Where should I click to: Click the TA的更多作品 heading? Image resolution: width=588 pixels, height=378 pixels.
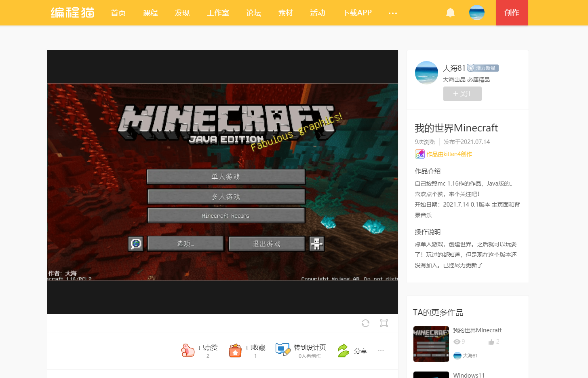(438, 313)
